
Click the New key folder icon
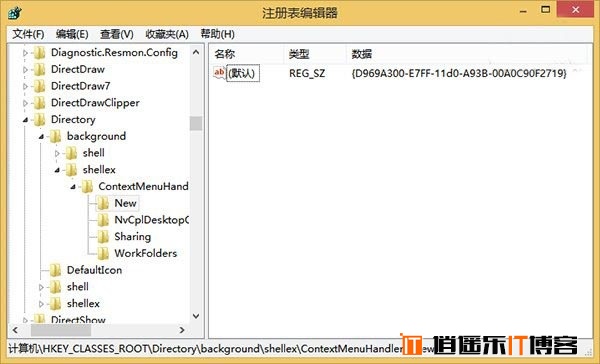pyautogui.click(x=103, y=203)
